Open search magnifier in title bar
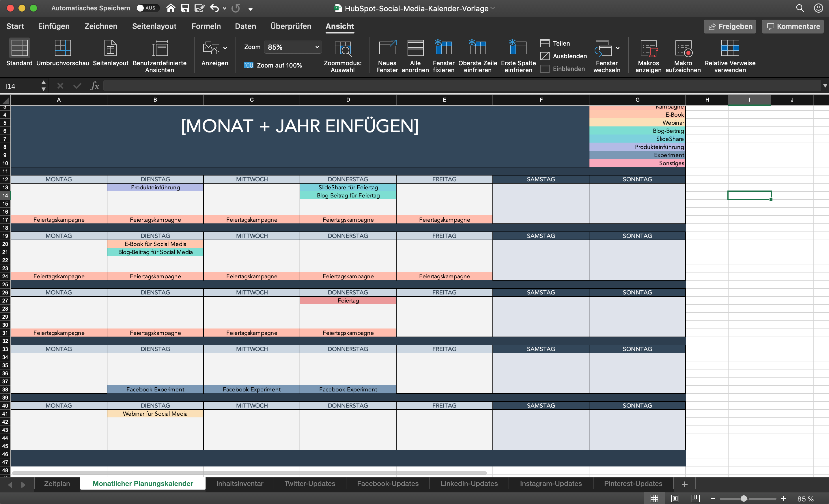Screen dimensions: 829x504 tap(800, 8)
